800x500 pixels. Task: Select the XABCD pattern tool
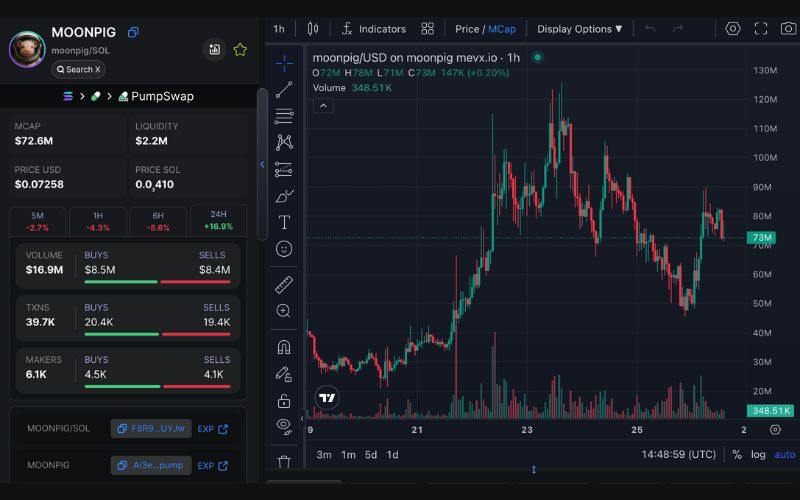(284, 142)
